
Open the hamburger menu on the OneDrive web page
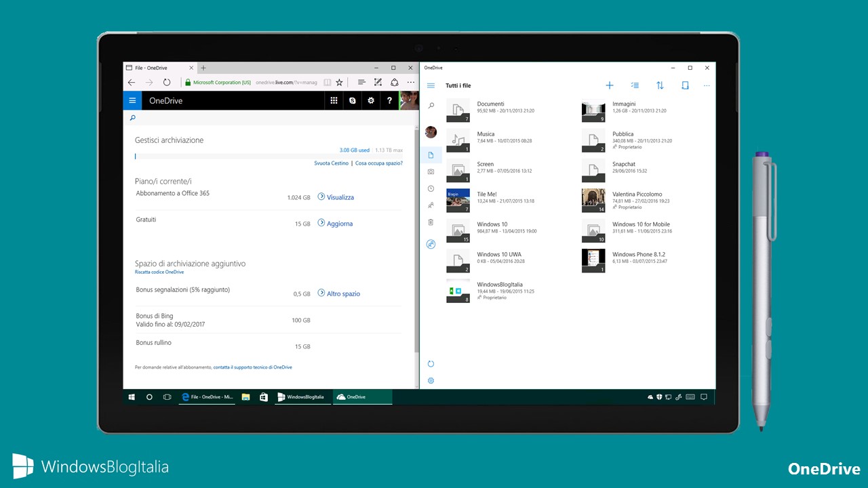[x=132, y=100]
